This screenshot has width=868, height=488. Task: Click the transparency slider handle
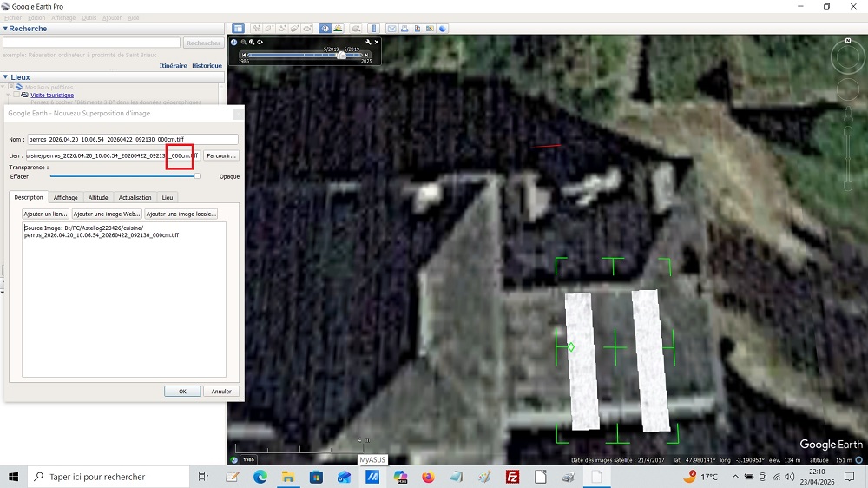point(198,176)
